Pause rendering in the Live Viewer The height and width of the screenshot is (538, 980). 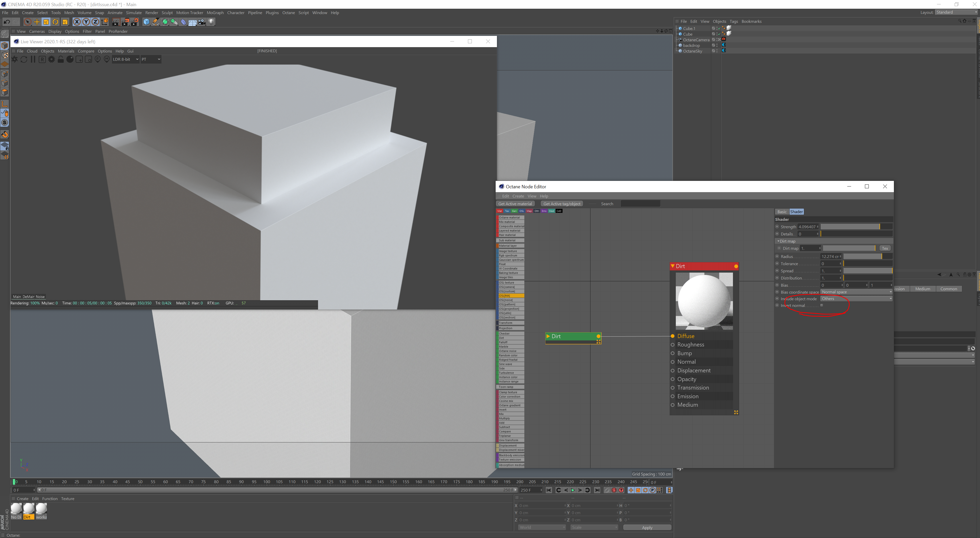pyautogui.click(x=33, y=59)
